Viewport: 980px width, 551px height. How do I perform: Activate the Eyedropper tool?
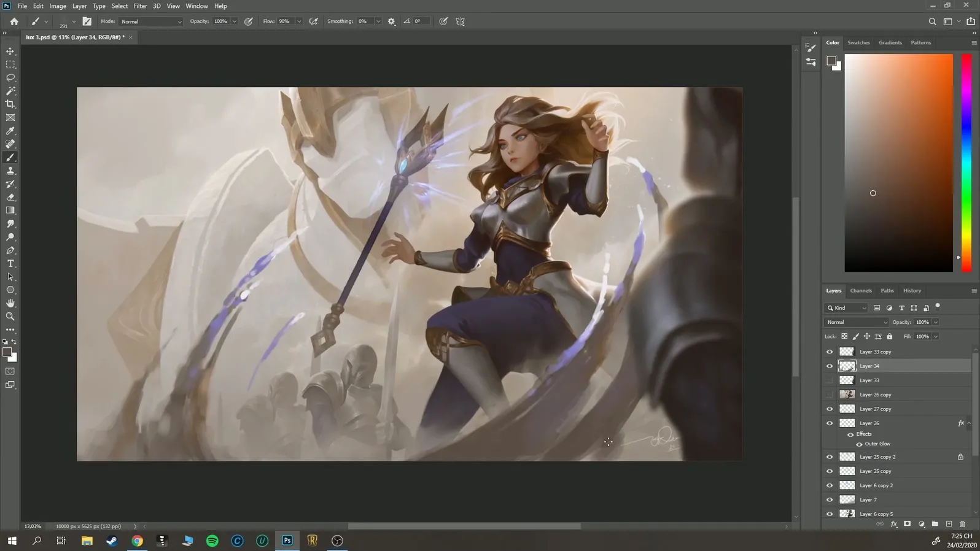tap(10, 131)
